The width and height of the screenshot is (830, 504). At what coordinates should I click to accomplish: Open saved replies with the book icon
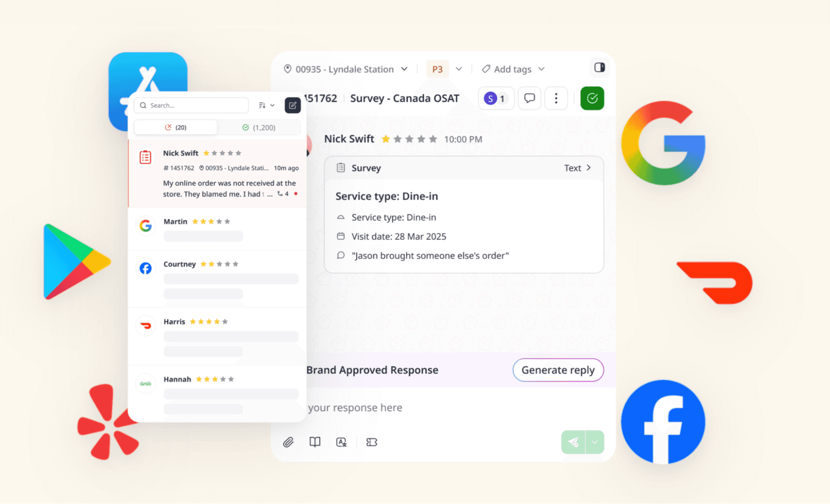coord(315,442)
